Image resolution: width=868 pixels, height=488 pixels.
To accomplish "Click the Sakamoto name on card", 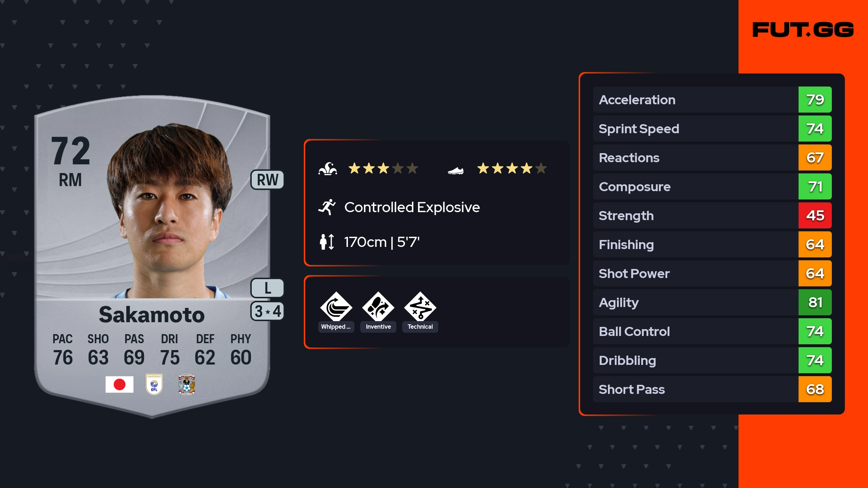I will tap(152, 314).
